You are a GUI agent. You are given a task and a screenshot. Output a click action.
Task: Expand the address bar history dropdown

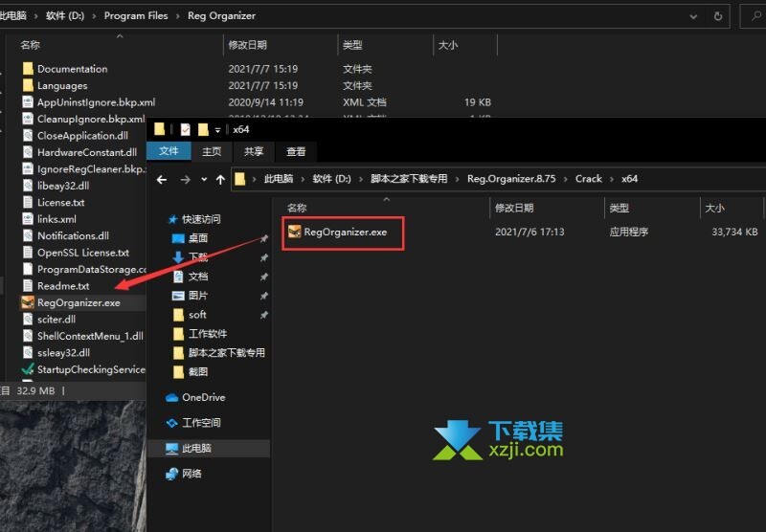point(693,16)
